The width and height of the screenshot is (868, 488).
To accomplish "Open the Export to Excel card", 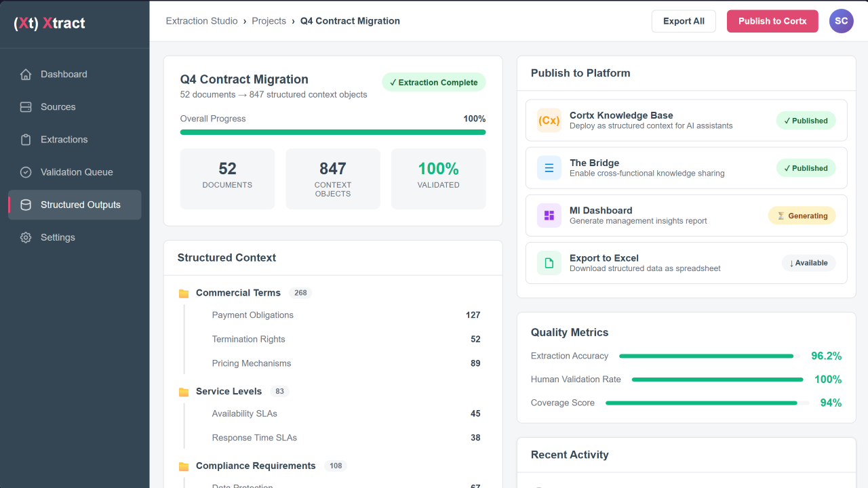I will click(x=686, y=263).
